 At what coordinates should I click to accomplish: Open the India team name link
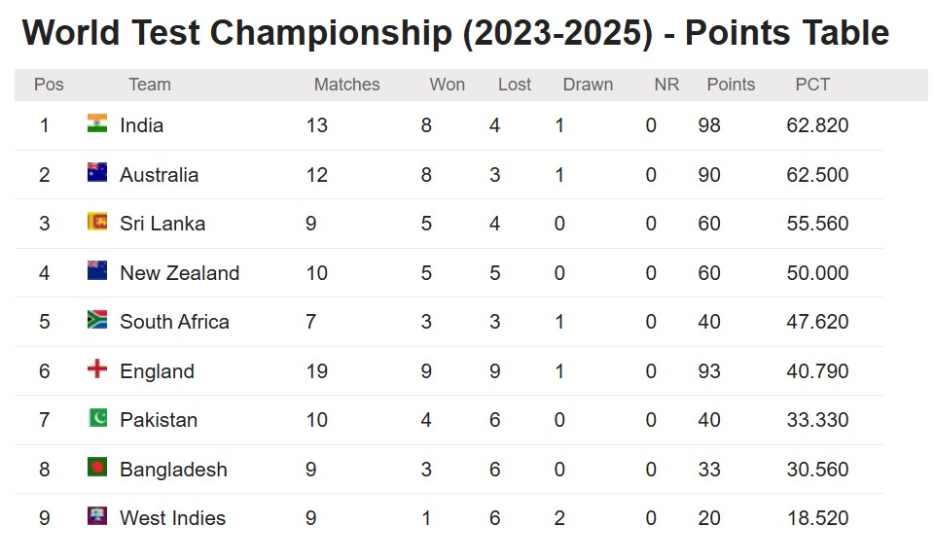tap(141, 125)
